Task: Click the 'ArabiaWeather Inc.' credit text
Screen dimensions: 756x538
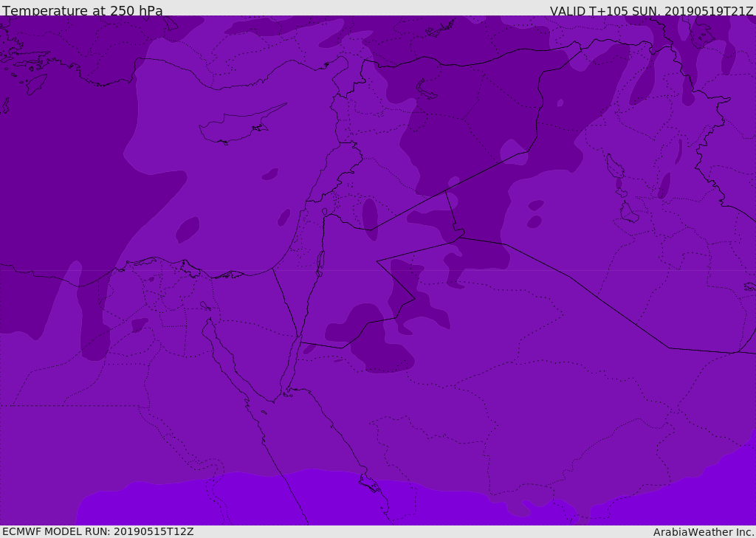Action: pos(703,531)
